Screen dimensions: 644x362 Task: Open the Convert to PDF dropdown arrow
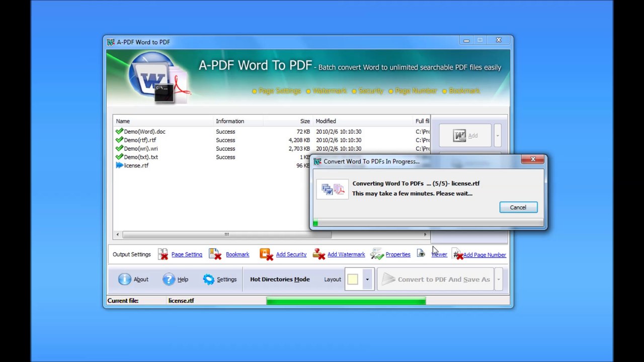[499, 280]
